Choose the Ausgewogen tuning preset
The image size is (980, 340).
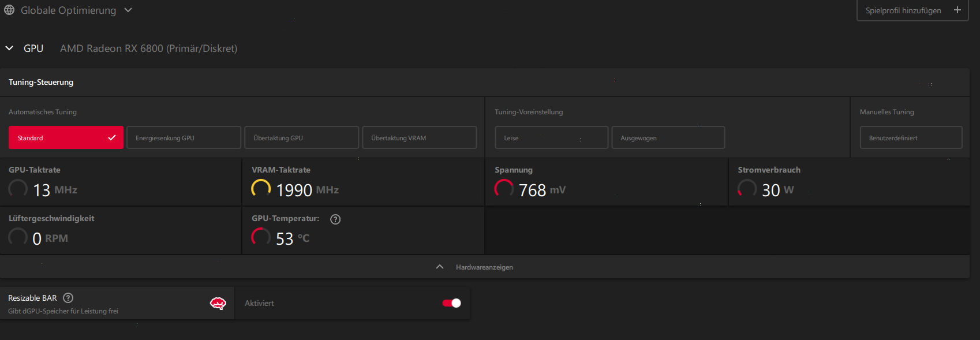(668, 137)
